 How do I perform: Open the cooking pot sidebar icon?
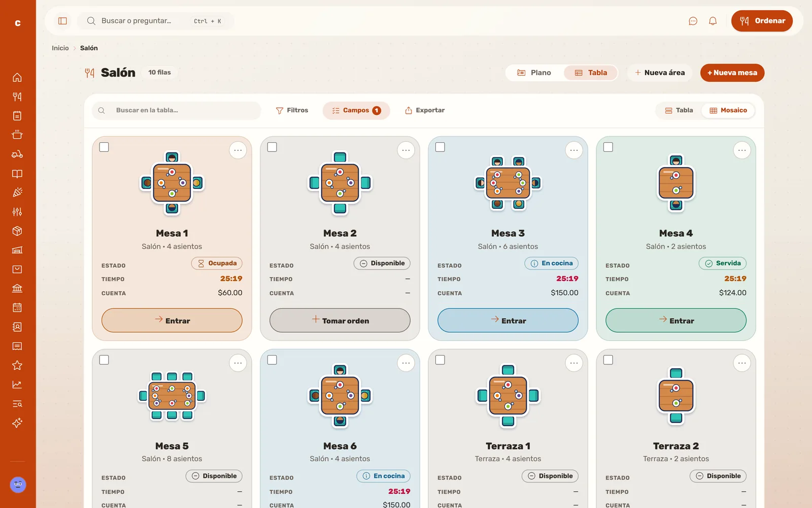click(17, 135)
